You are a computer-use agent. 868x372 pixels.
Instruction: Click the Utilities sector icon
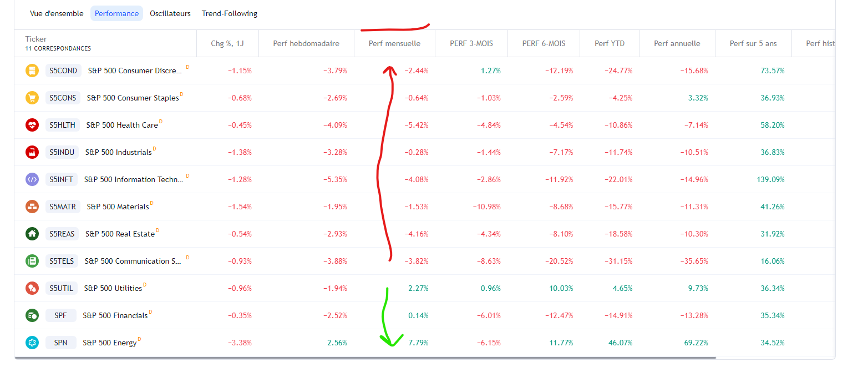(x=32, y=288)
